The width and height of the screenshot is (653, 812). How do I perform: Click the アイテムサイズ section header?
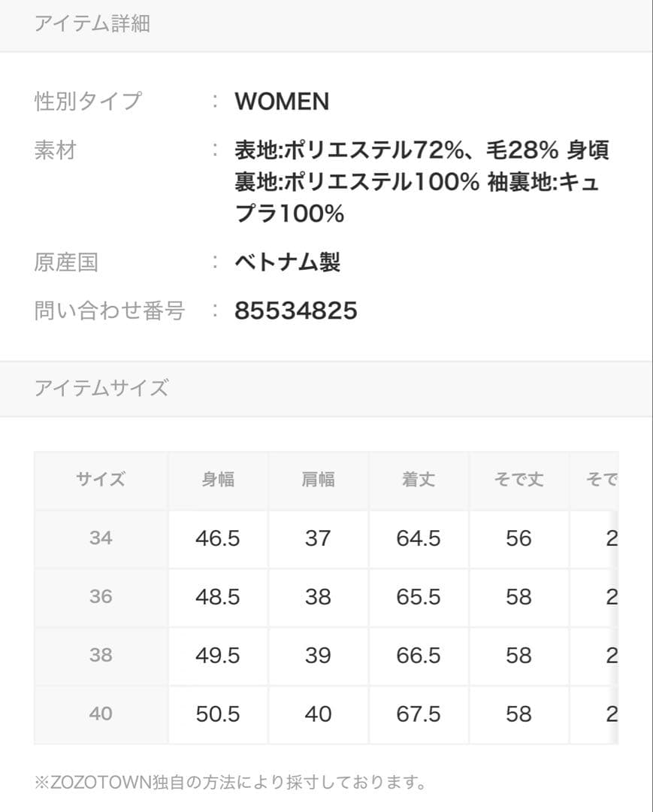(101, 389)
